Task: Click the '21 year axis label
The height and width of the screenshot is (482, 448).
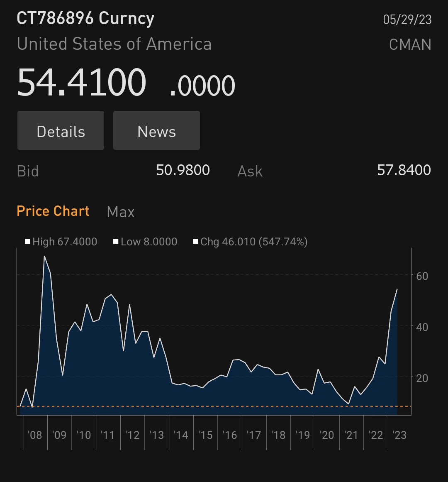Action: (351, 435)
